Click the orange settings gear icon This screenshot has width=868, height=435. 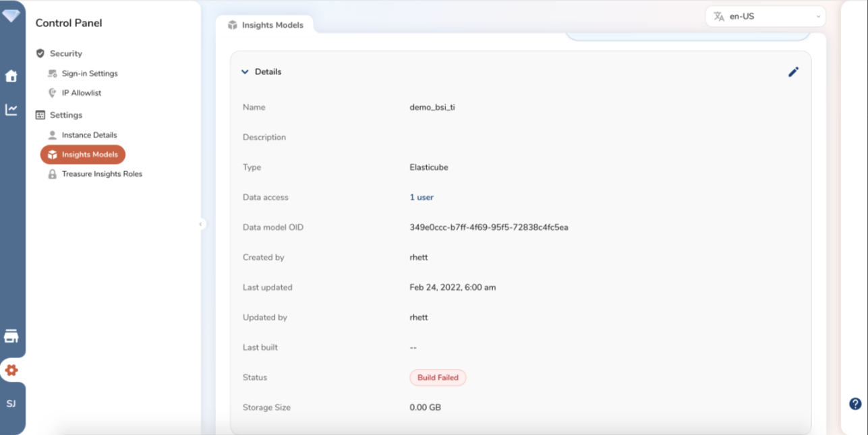click(x=11, y=370)
